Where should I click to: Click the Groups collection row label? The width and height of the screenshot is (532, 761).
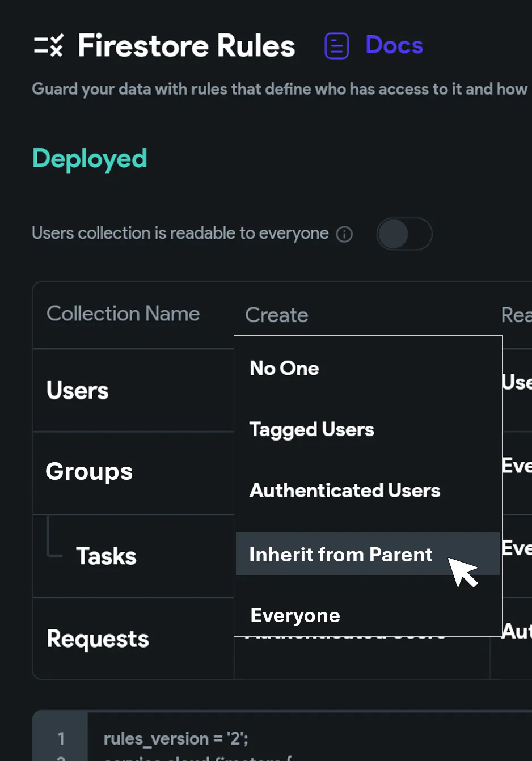pyautogui.click(x=89, y=472)
